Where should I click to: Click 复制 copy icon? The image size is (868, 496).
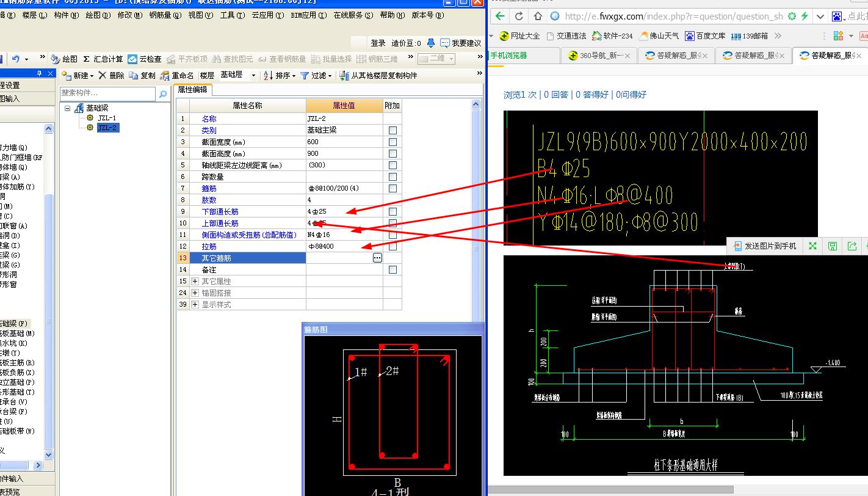click(x=134, y=75)
